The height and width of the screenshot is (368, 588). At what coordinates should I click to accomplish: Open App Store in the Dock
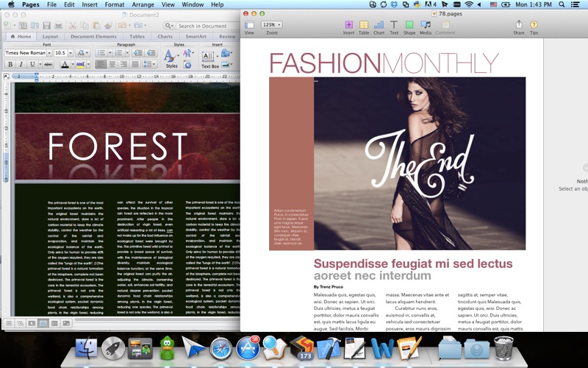click(x=248, y=348)
